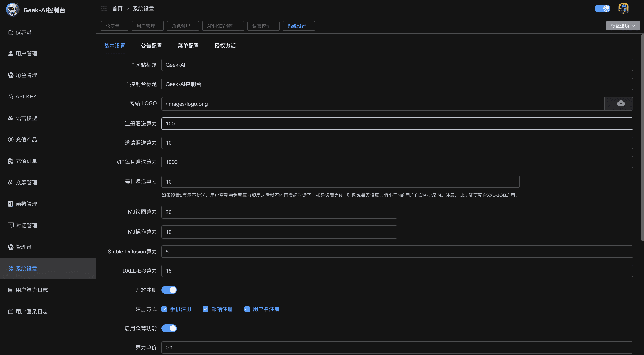Click the 函数管理 icon in the sidebar

point(11,204)
